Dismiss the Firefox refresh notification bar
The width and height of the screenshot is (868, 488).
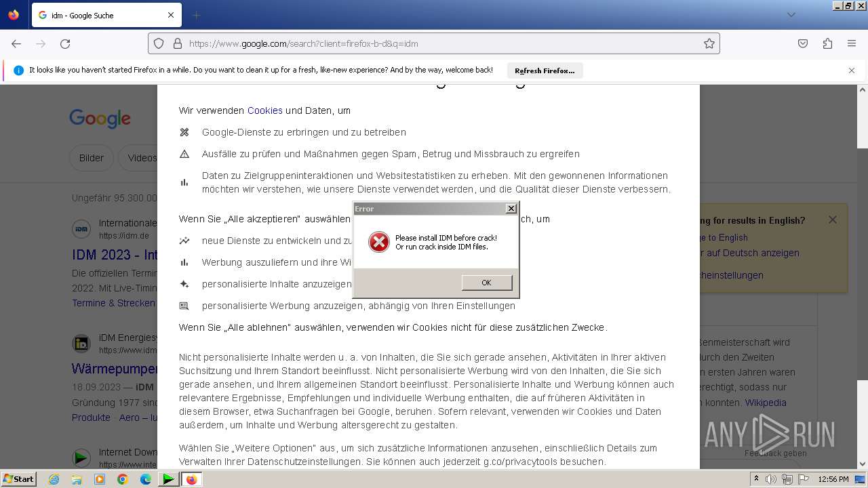point(852,70)
